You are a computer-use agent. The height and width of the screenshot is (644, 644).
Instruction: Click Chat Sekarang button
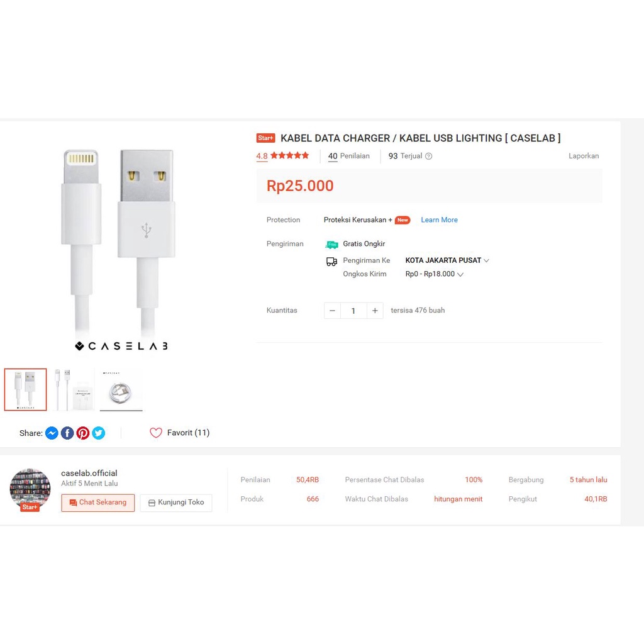(97, 502)
